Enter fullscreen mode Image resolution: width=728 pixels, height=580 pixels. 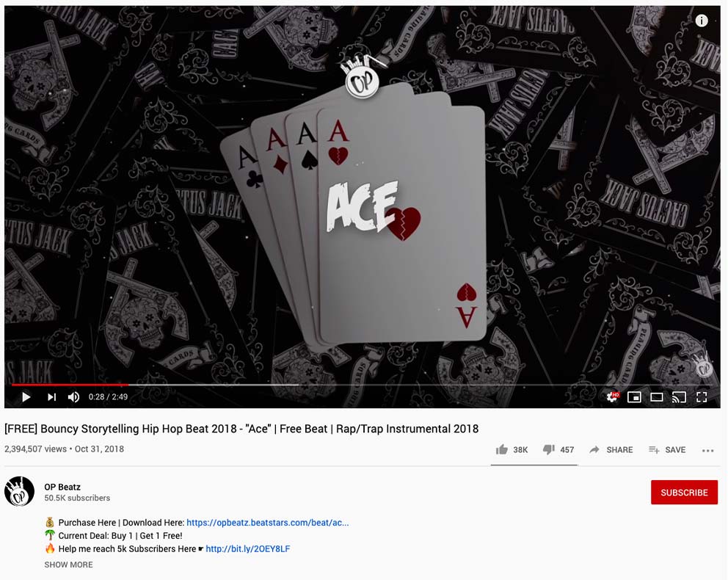point(702,397)
